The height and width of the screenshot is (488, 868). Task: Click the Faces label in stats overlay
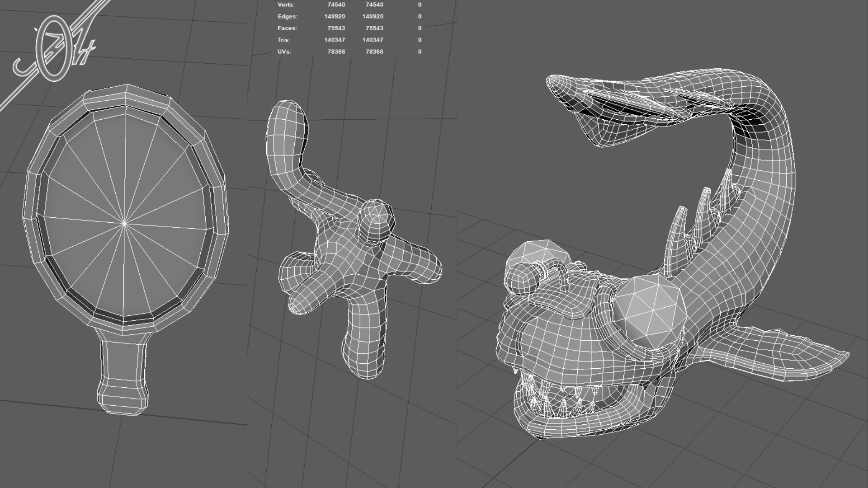(x=287, y=28)
